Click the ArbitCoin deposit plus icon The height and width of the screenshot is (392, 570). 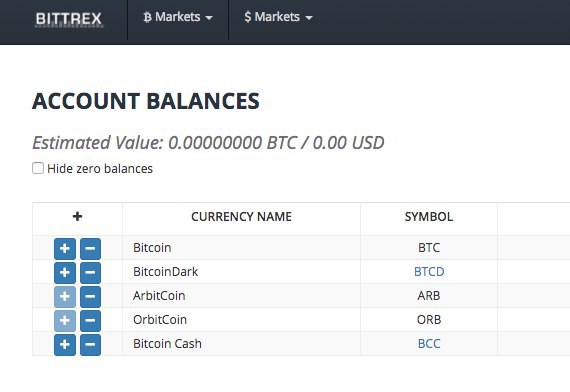[x=65, y=297]
